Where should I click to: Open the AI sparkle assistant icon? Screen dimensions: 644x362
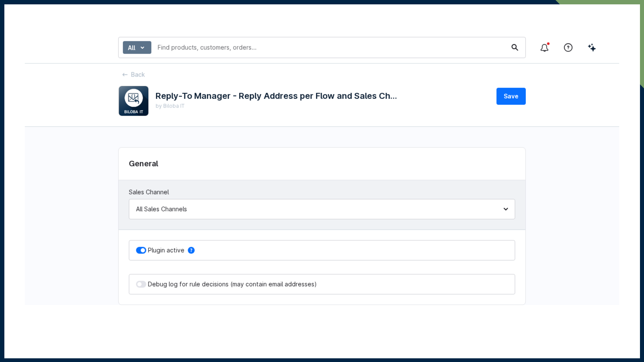pos(592,48)
